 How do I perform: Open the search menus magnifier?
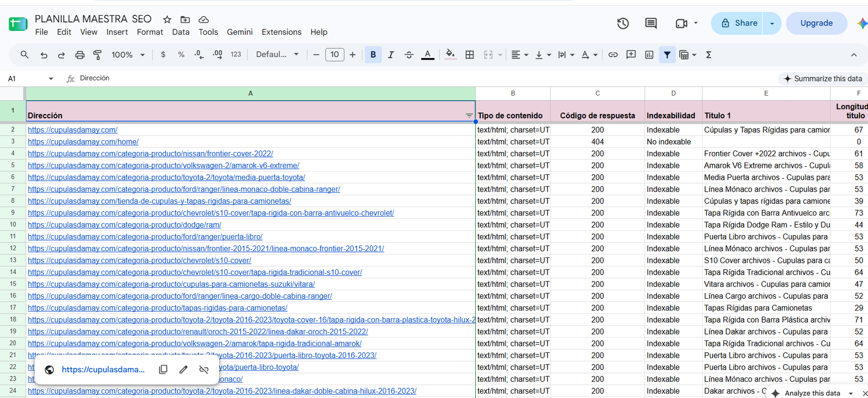pos(24,55)
